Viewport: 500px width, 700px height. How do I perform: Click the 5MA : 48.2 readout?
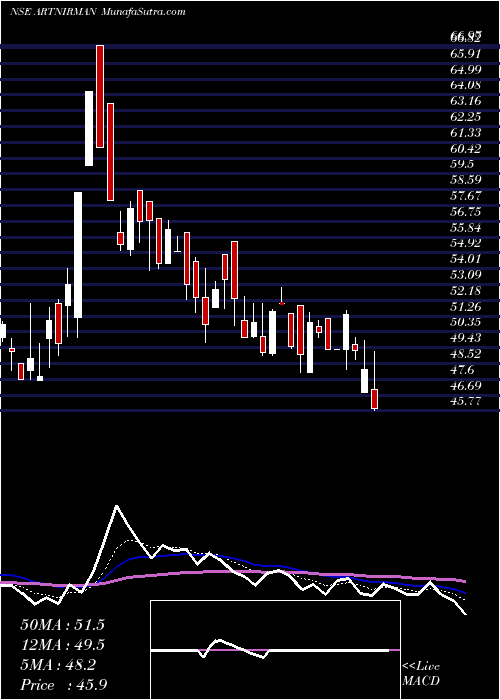tap(58, 665)
